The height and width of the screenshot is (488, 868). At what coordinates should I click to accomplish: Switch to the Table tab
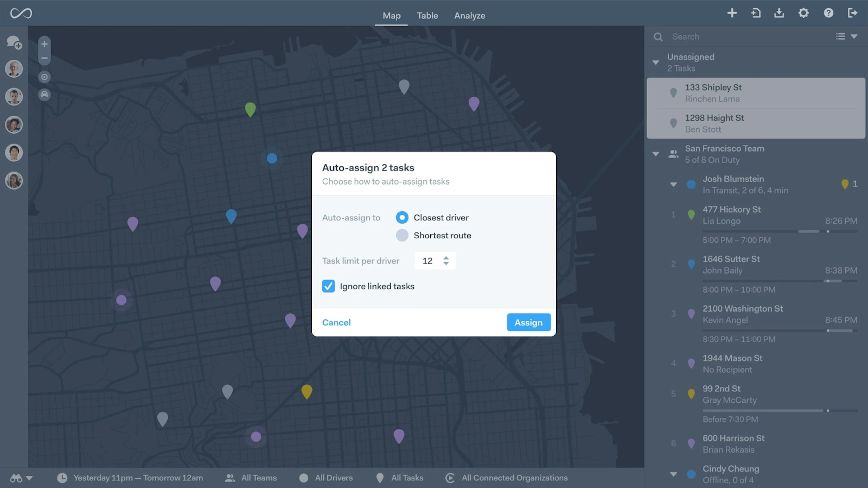click(427, 15)
